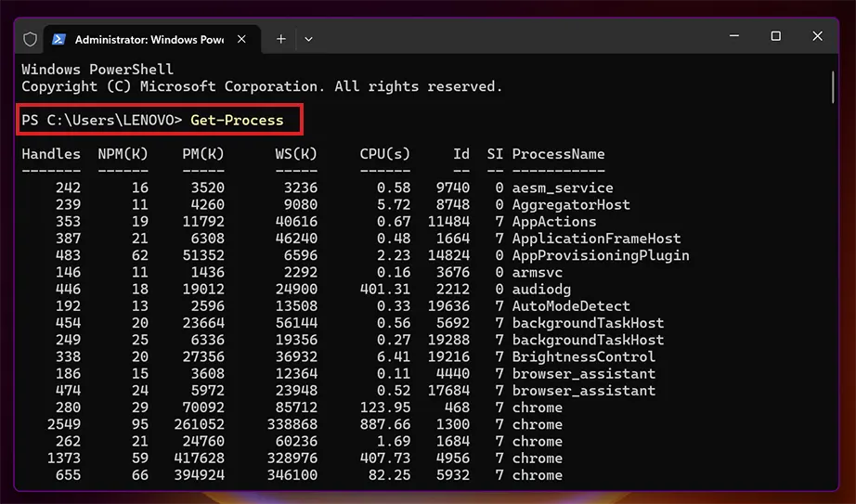Click chrome process with Id 5932

click(538, 475)
